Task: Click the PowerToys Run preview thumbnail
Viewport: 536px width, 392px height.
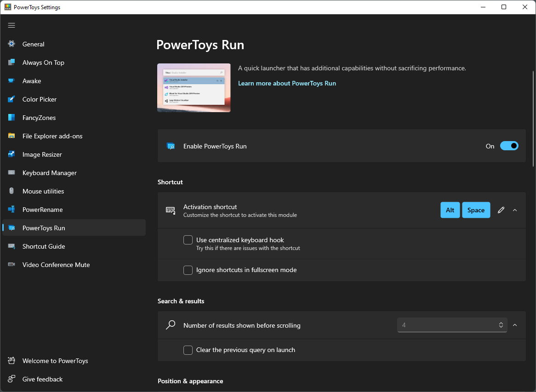Action: pos(194,88)
